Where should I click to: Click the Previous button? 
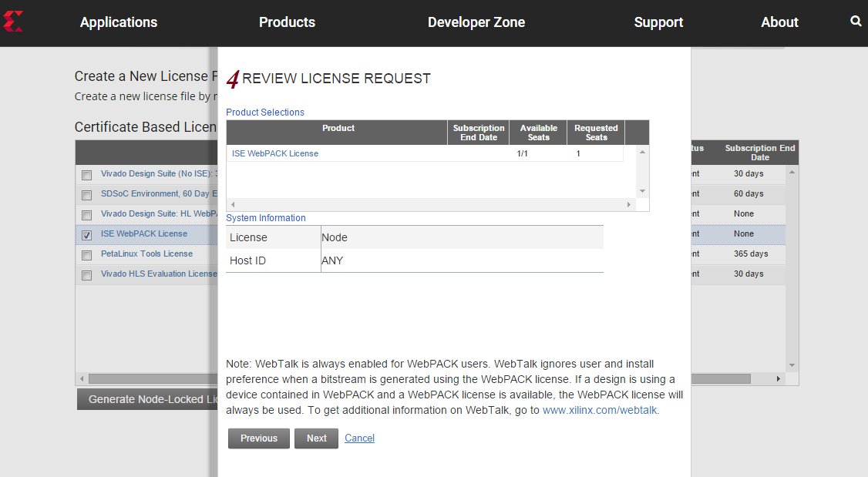coord(258,438)
